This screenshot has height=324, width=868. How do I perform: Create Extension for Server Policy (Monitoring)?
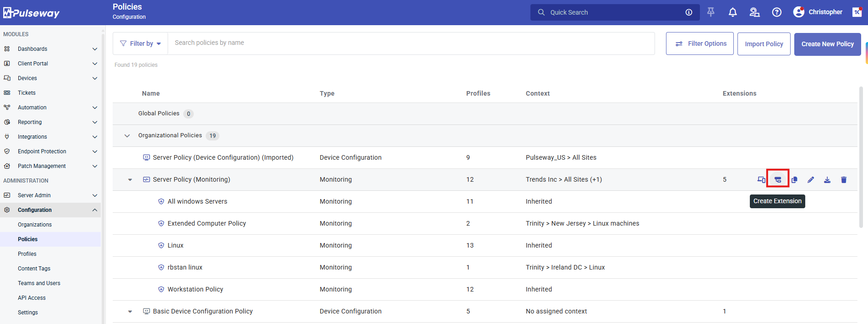click(778, 180)
